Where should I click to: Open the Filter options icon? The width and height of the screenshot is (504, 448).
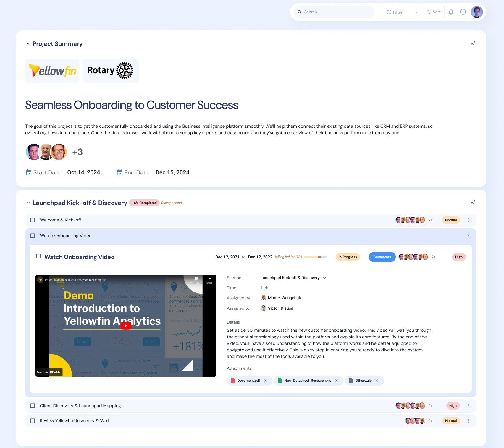[x=389, y=12]
